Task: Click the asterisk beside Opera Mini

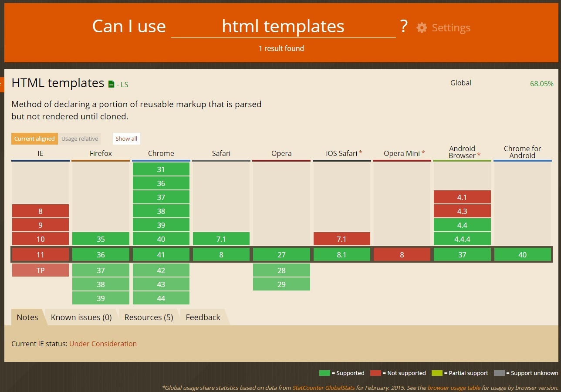Action: pyautogui.click(x=423, y=153)
